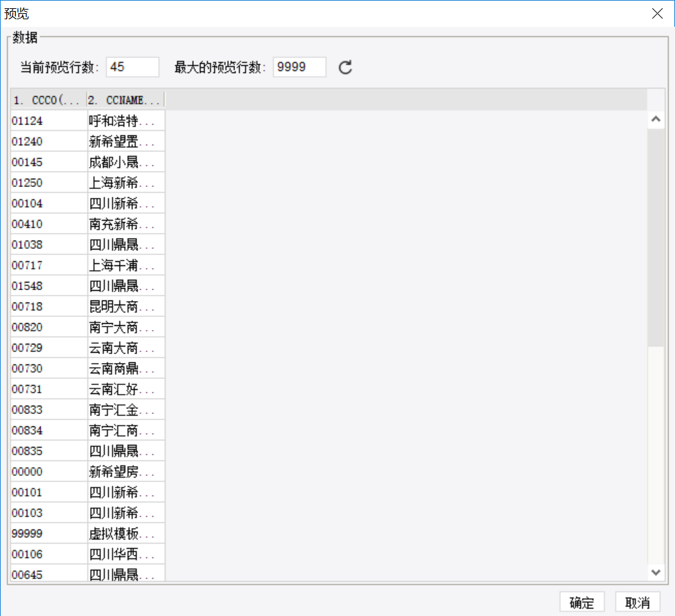Select cell 00730
This screenshot has width=675, height=616.
(x=49, y=368)
